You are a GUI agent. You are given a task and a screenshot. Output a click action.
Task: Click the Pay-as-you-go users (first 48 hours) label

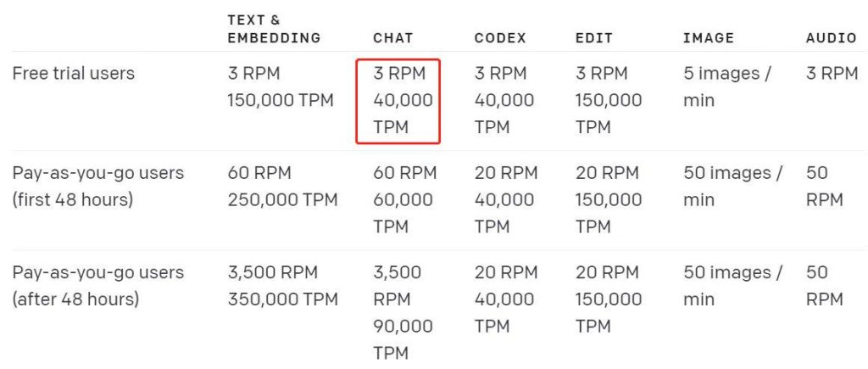coord(97,187)
